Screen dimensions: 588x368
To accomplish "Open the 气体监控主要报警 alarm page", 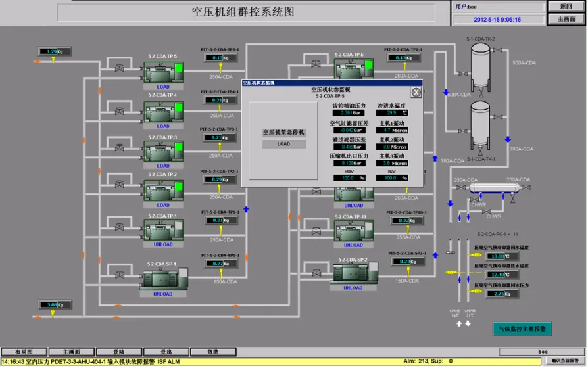I will (524, 328).
